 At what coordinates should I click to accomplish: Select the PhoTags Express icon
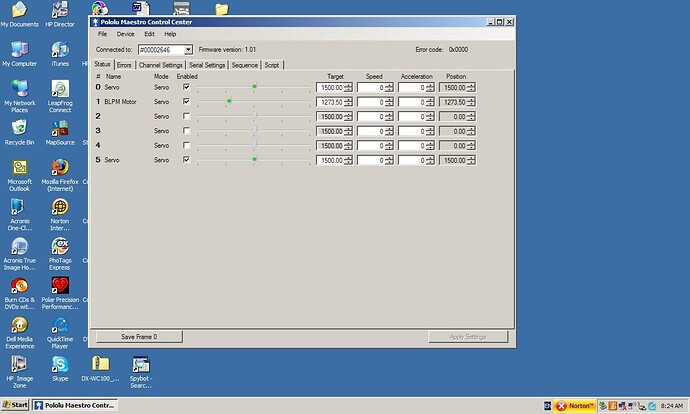point(60,248)
